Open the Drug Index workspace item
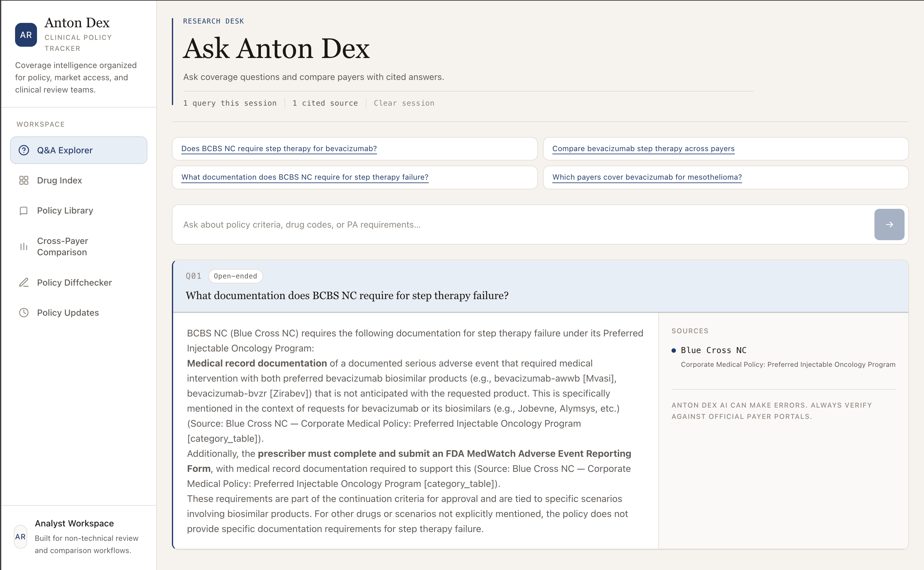 (59, 180)
